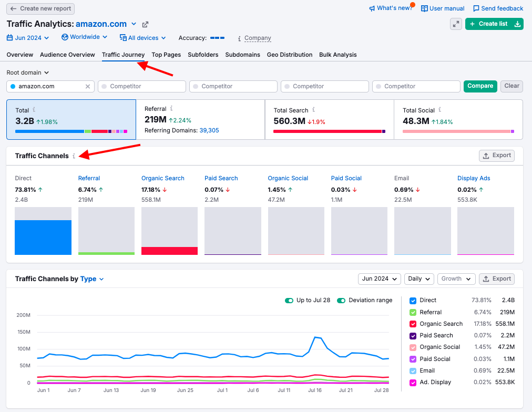Toggle the Deviation range switch

(341, 301)
